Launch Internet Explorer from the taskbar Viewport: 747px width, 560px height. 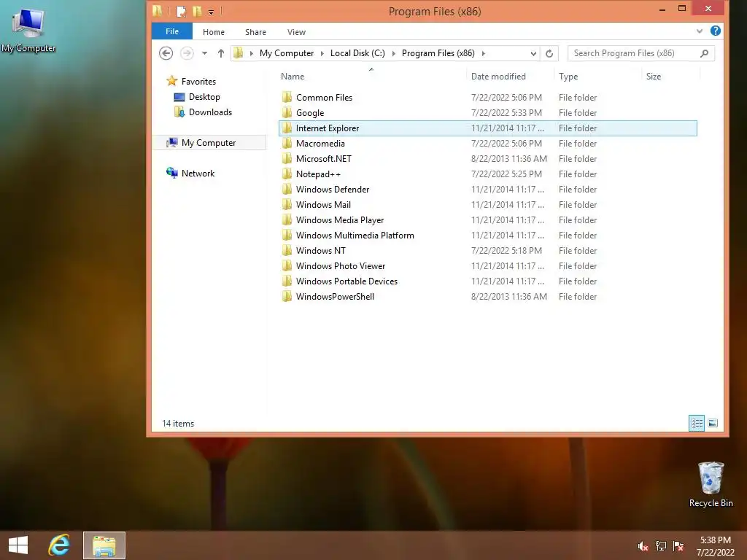(x=59, y=545)
